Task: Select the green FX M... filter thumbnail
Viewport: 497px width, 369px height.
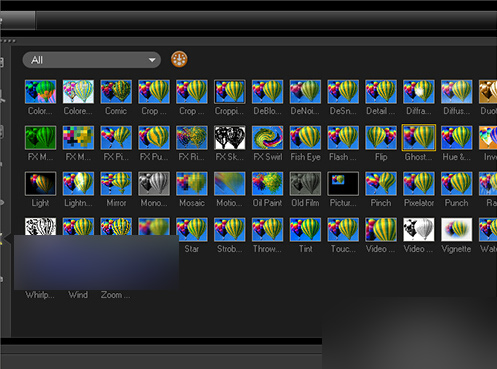Action: point(40,138)
